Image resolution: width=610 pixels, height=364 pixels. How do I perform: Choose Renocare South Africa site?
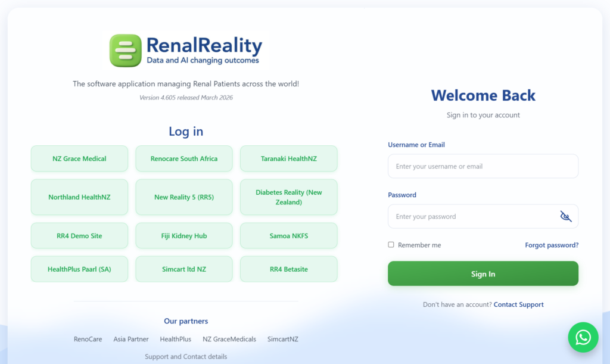coord(184,158)
